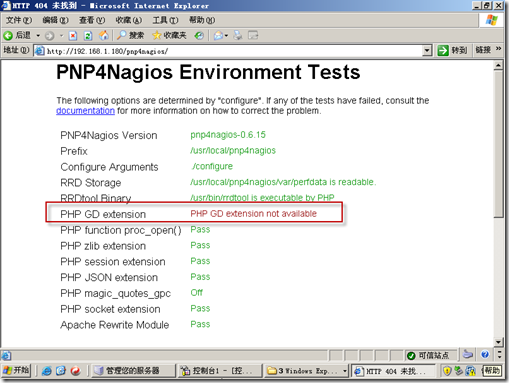The width and height of the screenshot is (509, 383).
Task: Open the 工具(T) Tools menu
Action: coord(165,20)
